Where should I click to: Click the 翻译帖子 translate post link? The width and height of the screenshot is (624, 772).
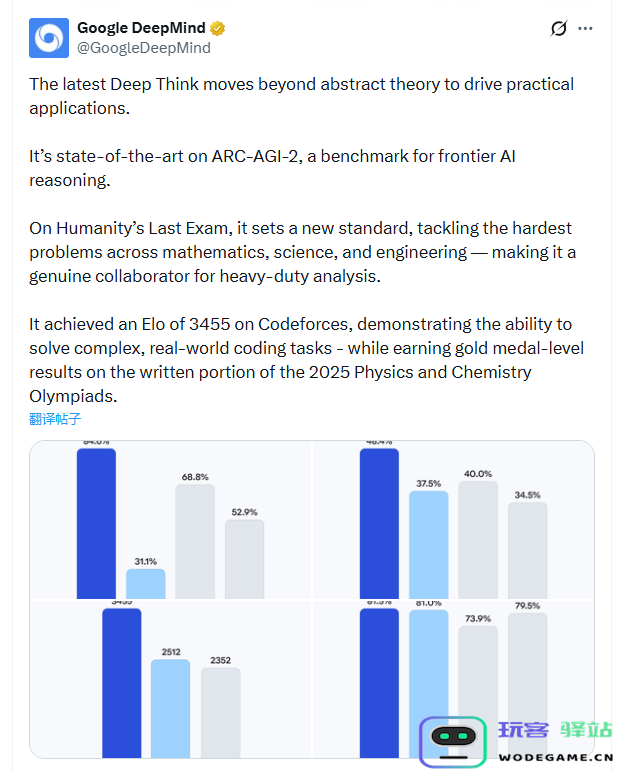[x=55, y=419]
